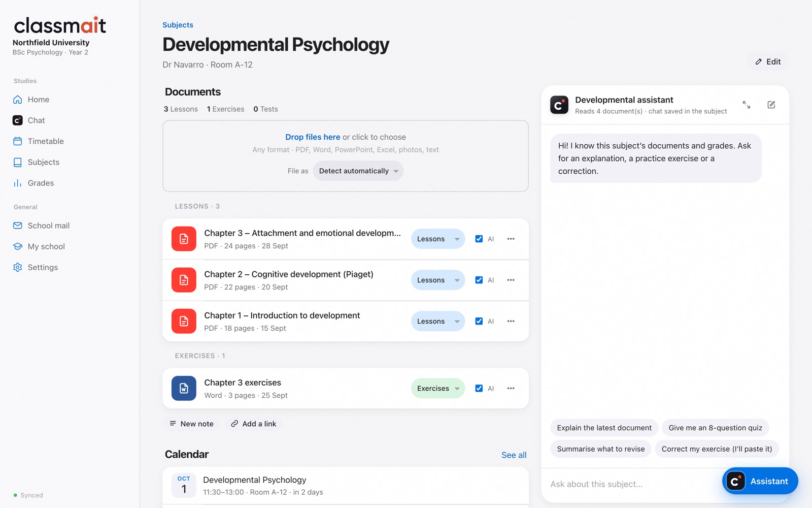This screenshot has width=812, height=508.
Task: Click the Subjects book icon in sidebar
Action: tap(18, 162)
